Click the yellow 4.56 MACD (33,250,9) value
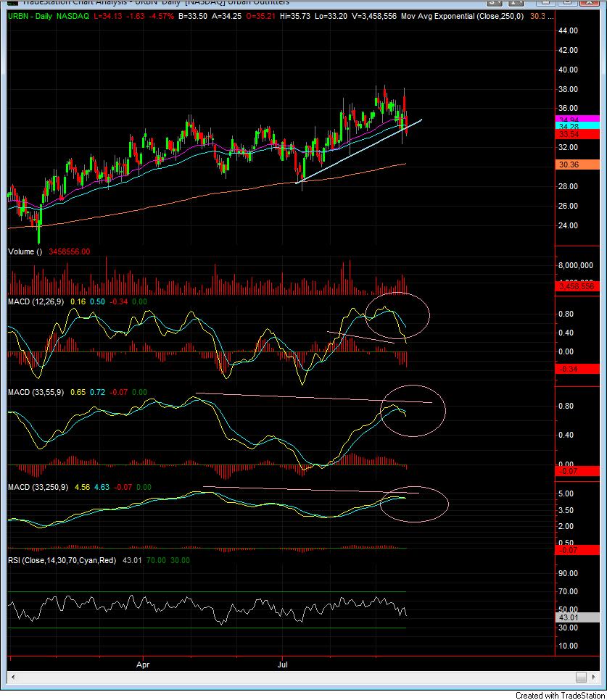 (82, 487)
